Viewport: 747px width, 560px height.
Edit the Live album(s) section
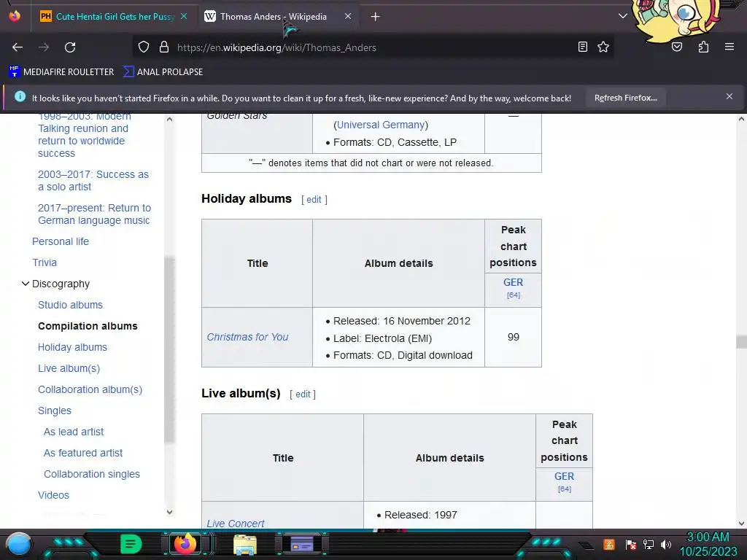pyautogui.click(x=303, y=394)
